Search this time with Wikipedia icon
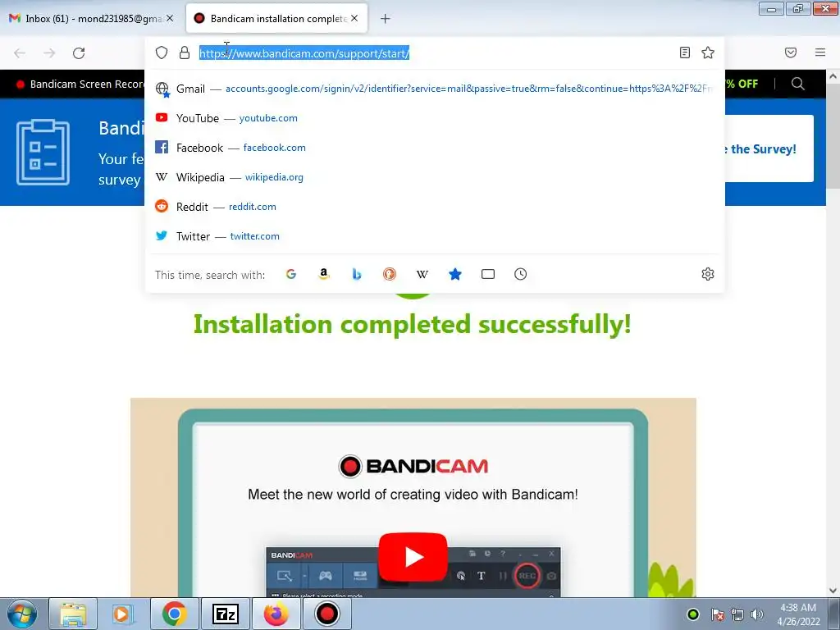 [x=422, y=274]
